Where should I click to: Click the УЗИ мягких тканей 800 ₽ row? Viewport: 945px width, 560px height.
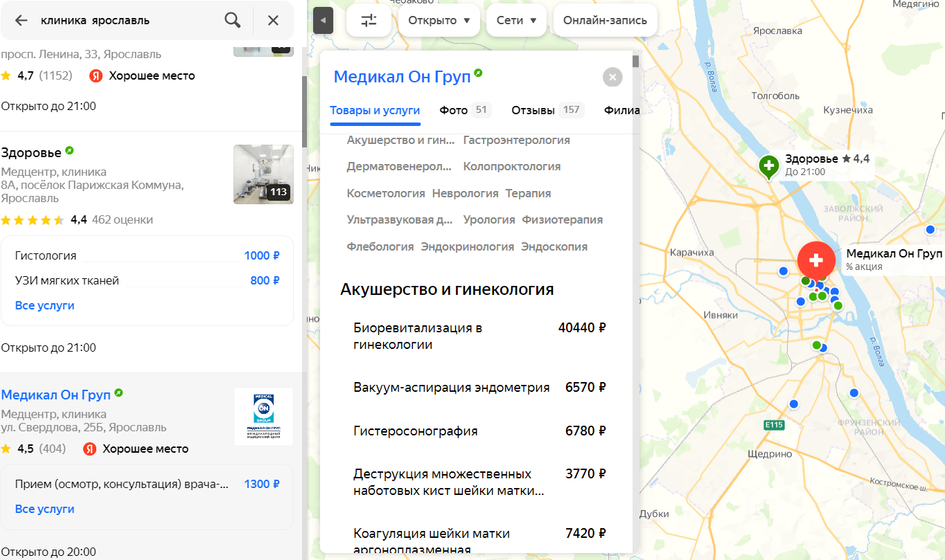coord(147,281)
